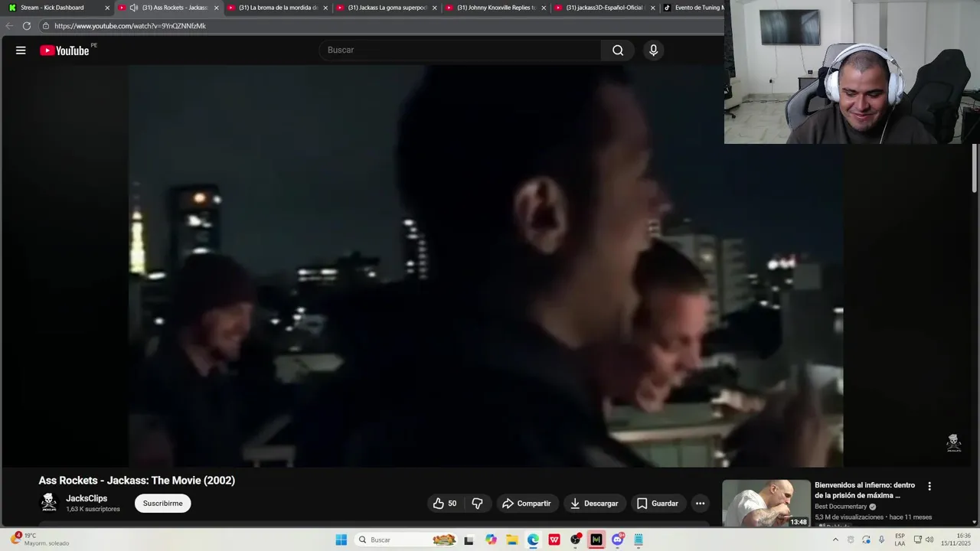Open Task View on the taskbar
This screenshot has height=551, width=980.
pyautogui.click(x=469, y=540)
